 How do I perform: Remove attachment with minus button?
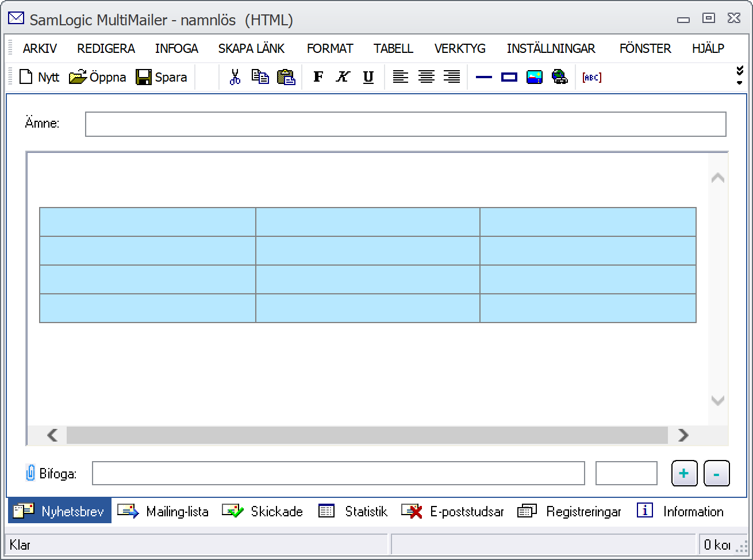coord(716,474)
